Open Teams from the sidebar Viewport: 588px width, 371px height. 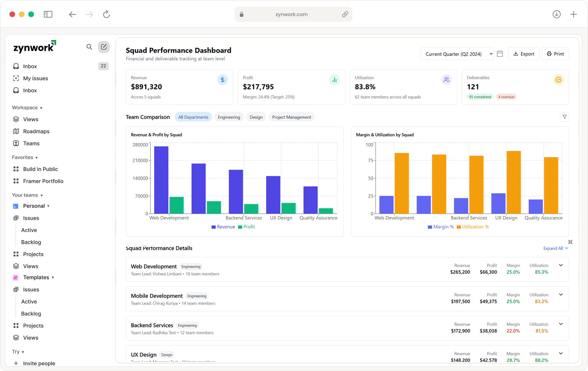[x=32, y=143]
